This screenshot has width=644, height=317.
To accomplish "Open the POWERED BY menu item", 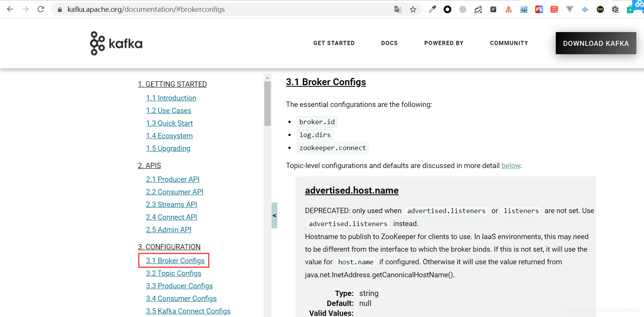I will (x=444, y=43).
